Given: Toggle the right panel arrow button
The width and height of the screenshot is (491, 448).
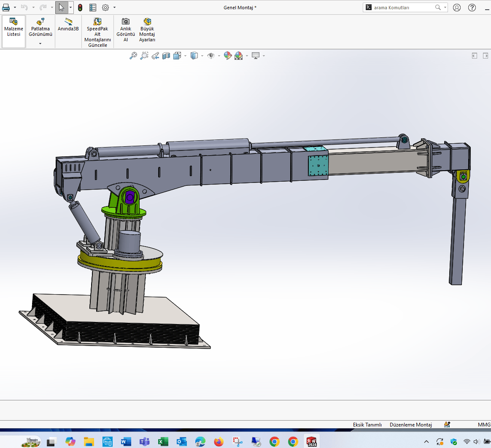Looking at the screenshot, I should point(486,56).
